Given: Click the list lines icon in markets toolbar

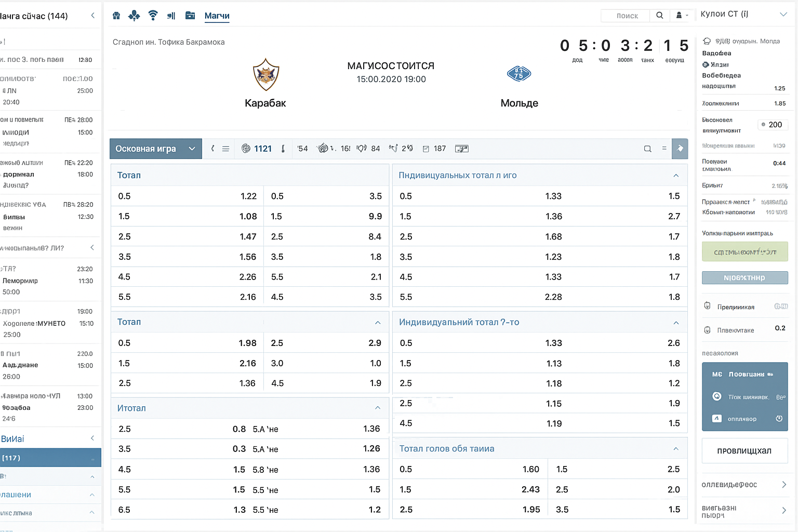Looking at the screenshot, I should pos(225,149).
